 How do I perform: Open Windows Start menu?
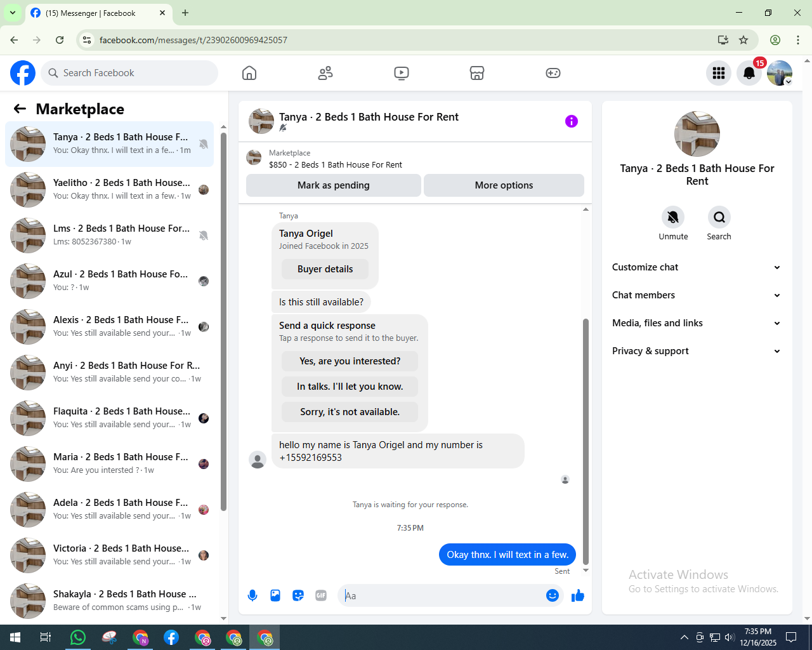point(15,637)
